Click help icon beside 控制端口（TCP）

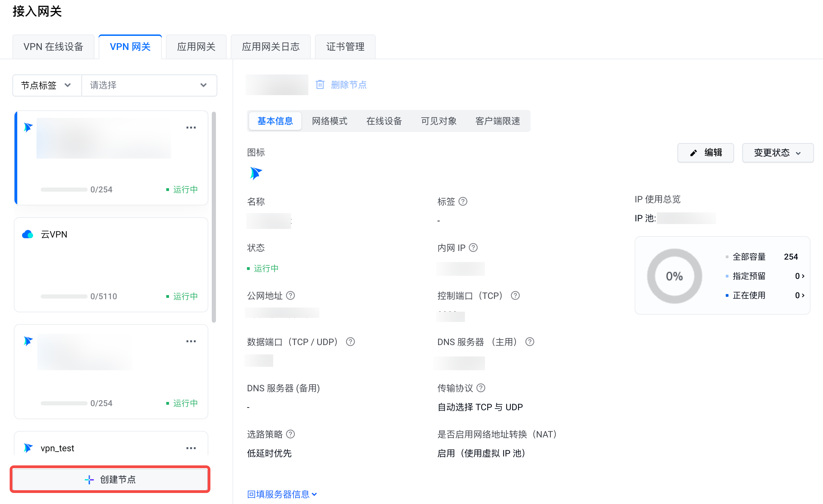515,295
